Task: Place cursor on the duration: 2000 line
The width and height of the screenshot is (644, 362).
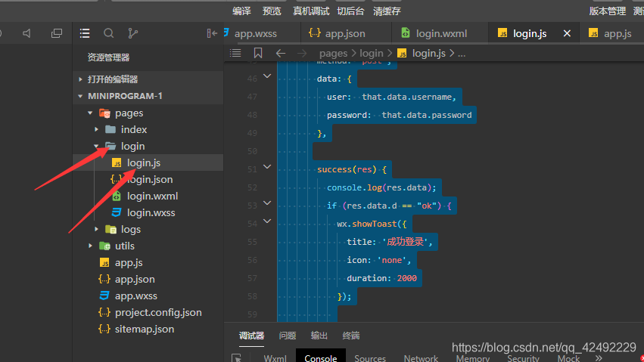Action: [381, 278]
